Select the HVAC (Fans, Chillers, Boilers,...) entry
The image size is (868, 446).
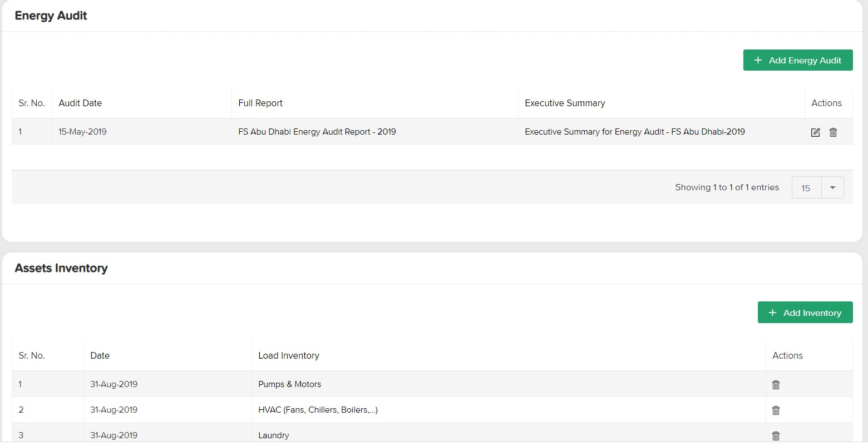[x=318, y=410]
